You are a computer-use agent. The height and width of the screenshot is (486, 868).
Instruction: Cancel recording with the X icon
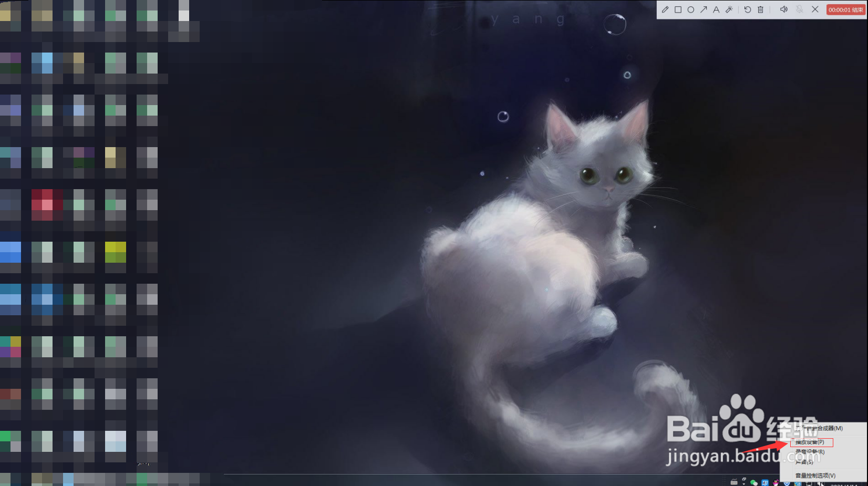tap(815, 9)
